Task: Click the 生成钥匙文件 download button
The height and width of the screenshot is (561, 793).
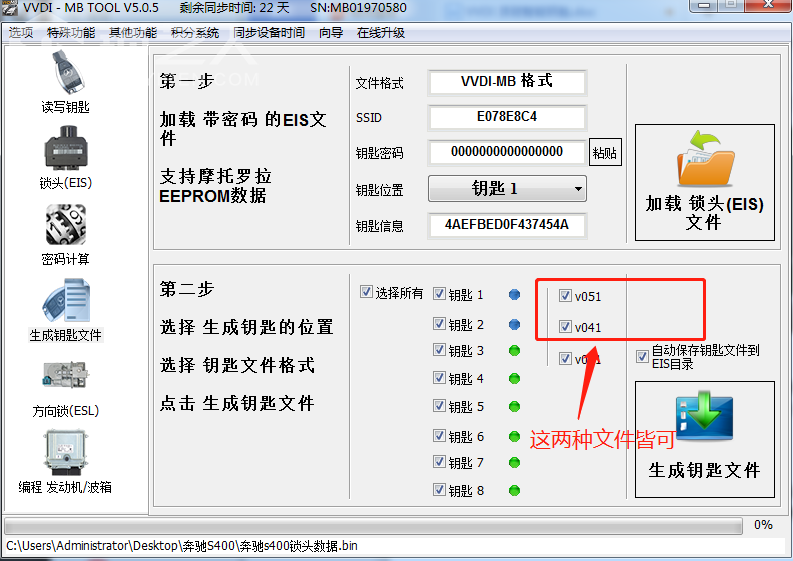Action: coord(704,439)
